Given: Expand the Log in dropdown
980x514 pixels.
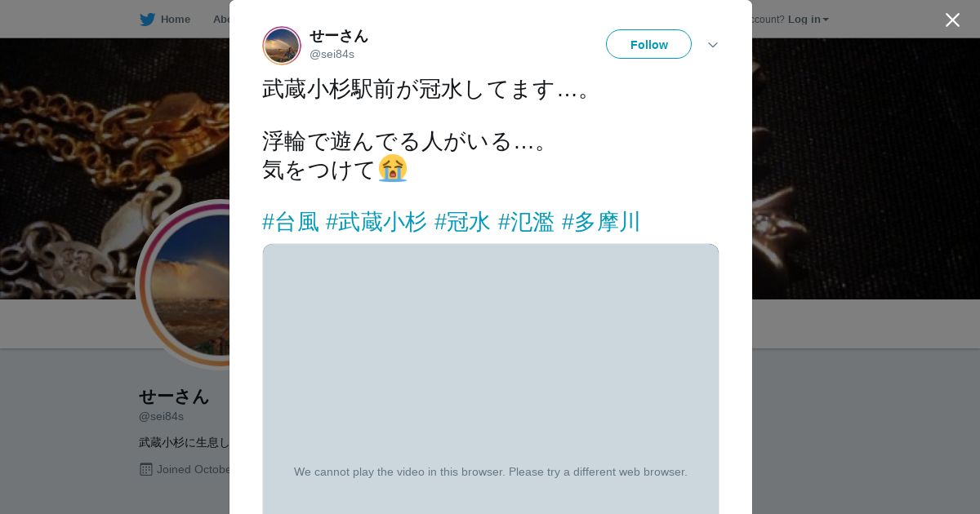Looking at the screenshot, I should [808, 19].
